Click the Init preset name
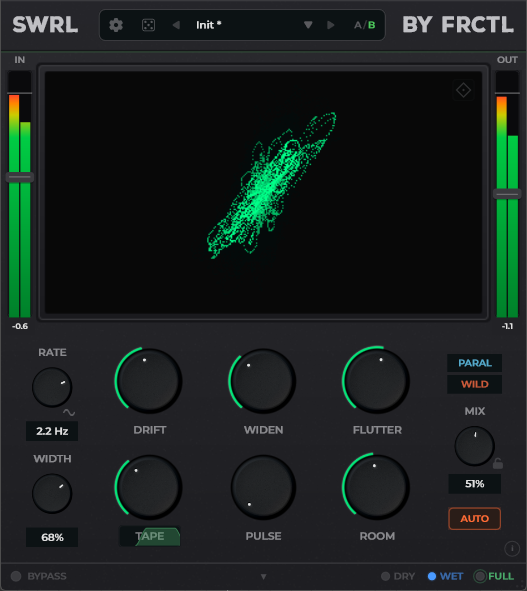527x591 pixels. [208, 25]
